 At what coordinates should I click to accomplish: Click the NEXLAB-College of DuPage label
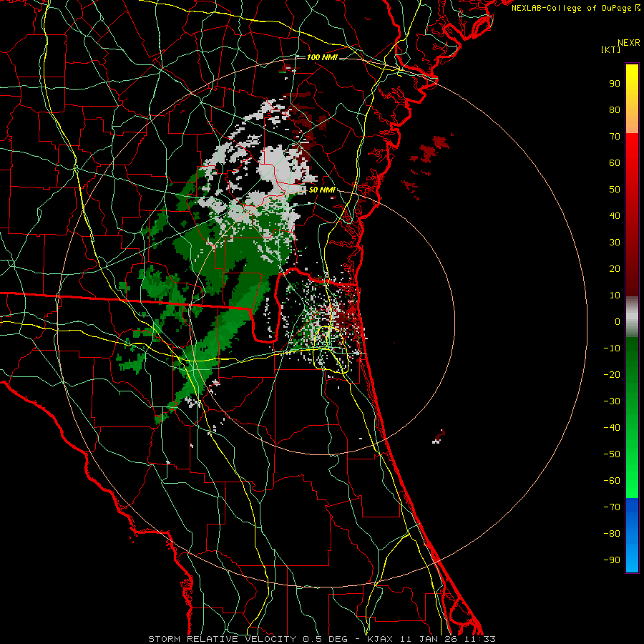pyautogui.click(x=572, y=8)
